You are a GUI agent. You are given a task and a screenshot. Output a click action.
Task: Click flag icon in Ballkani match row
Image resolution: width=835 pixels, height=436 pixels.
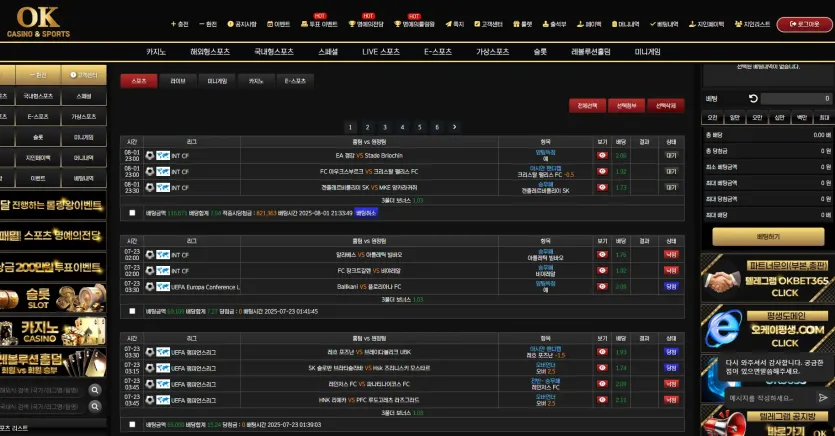163,286
